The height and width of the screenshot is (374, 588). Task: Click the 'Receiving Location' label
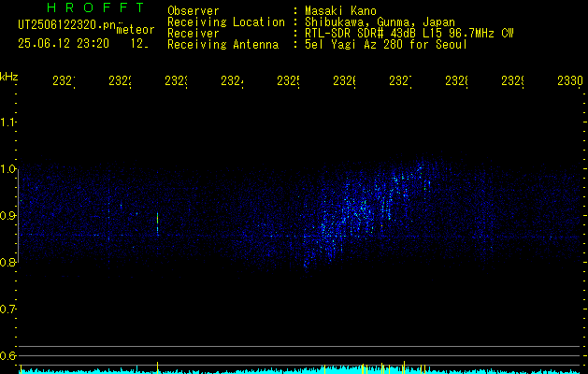[x=226, y=22]
